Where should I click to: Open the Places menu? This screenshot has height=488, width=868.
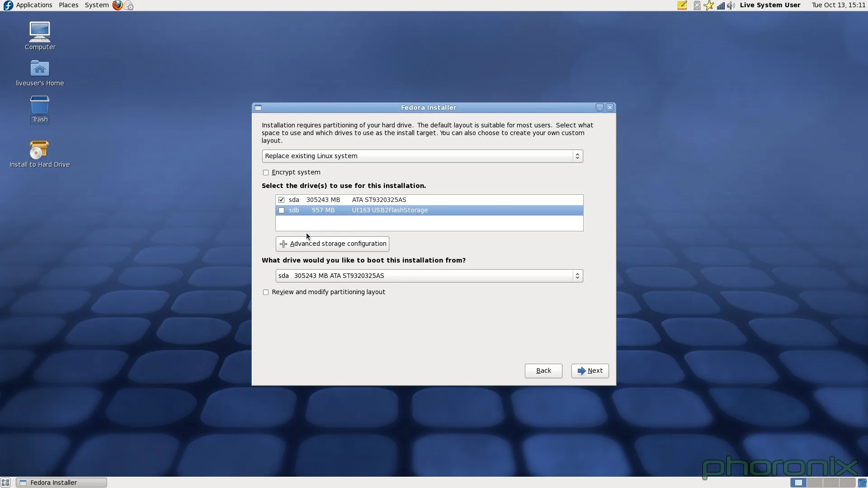point(68,5)
